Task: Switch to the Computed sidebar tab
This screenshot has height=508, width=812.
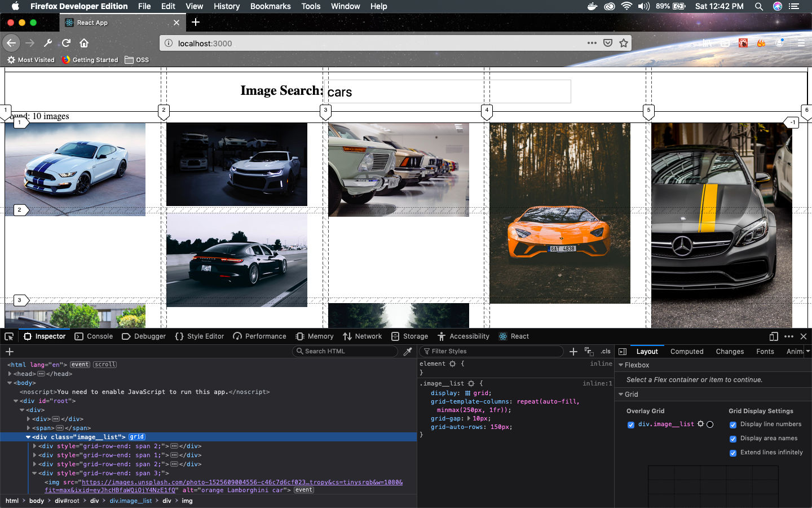Action: pos(687,351)
